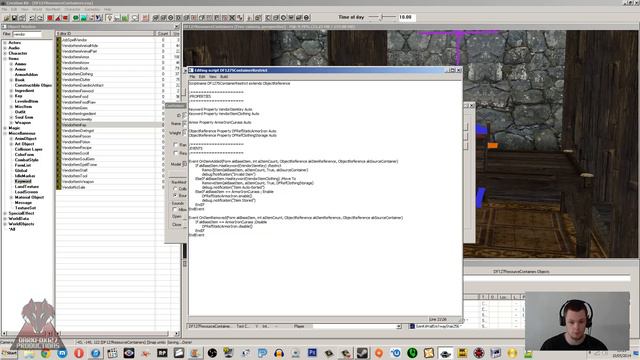Click the Time of day value field
The width and height of the screenshot is (640, 360).
click(406, 17)
